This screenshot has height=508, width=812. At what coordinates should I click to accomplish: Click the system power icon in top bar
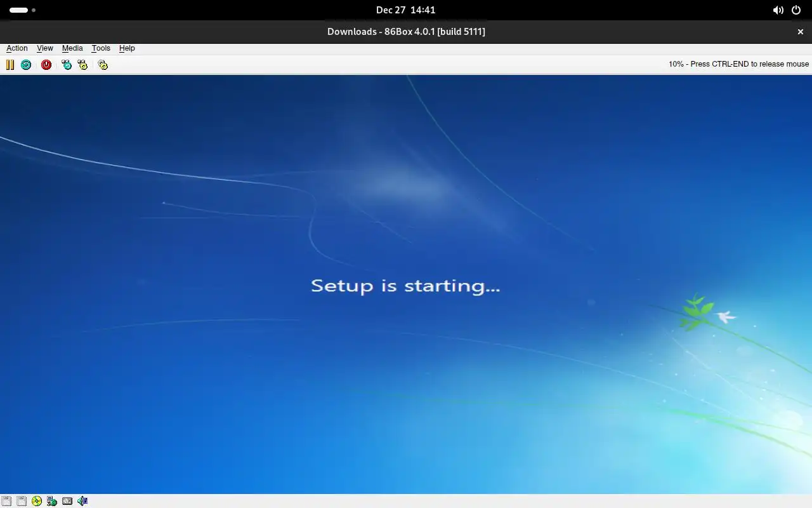(796, 10)
